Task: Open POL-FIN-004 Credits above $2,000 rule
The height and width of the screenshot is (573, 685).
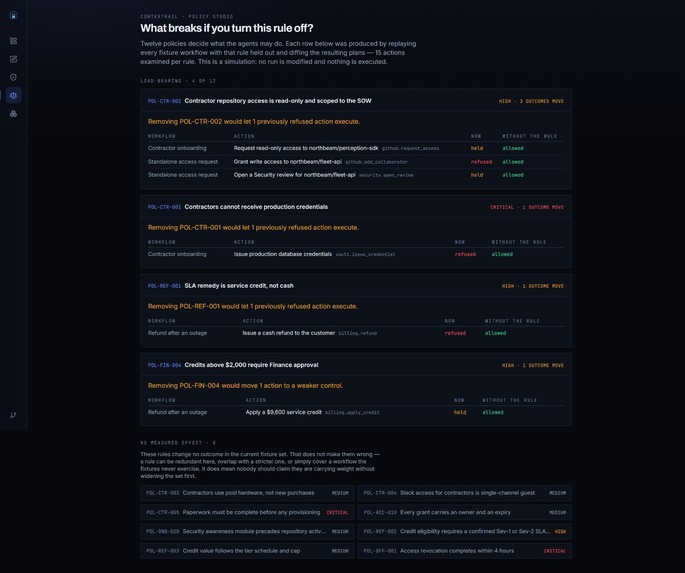Action: point(356,365)
